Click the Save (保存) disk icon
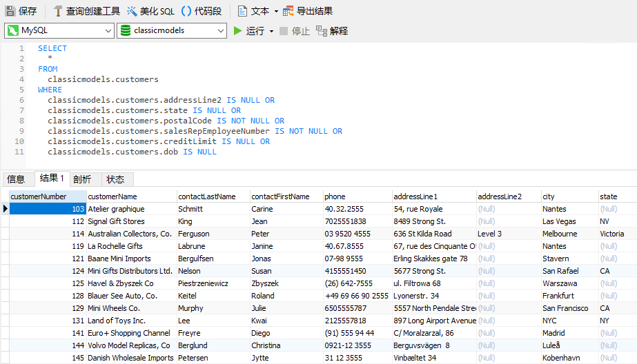637x364 pixels. 10,11
